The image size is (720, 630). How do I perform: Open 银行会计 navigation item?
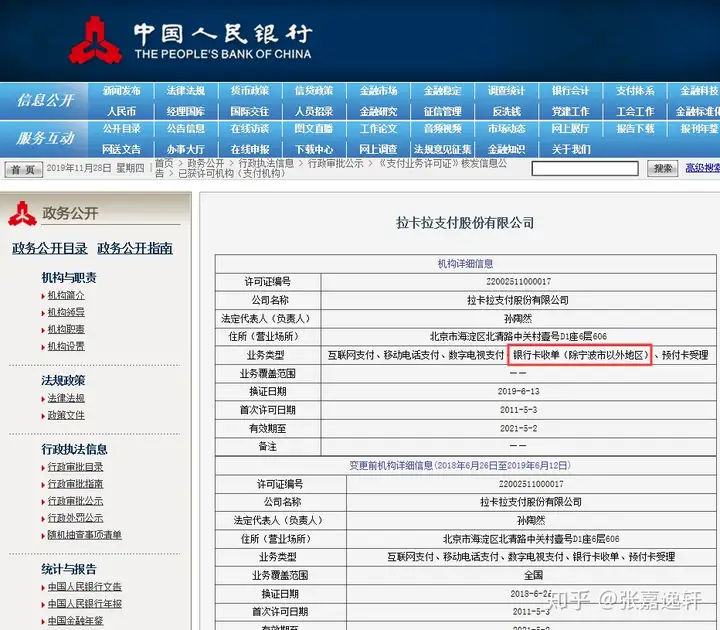[x=571, y=91]
